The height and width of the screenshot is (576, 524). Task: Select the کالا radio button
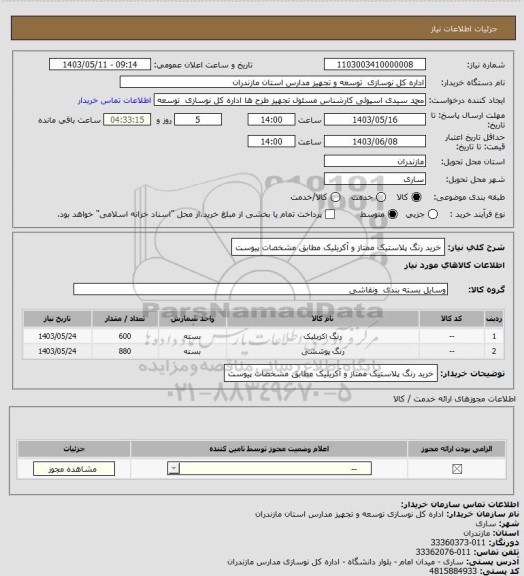pos(416,197)
